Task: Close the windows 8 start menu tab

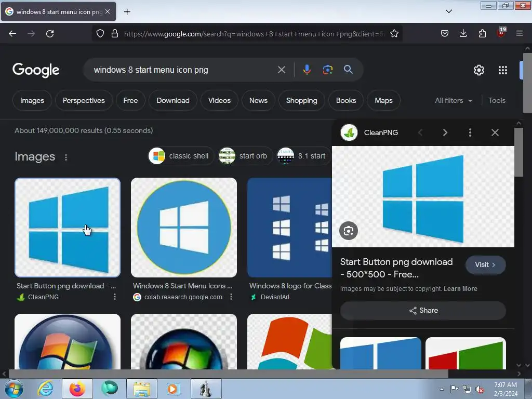Action: click(108, 11)
